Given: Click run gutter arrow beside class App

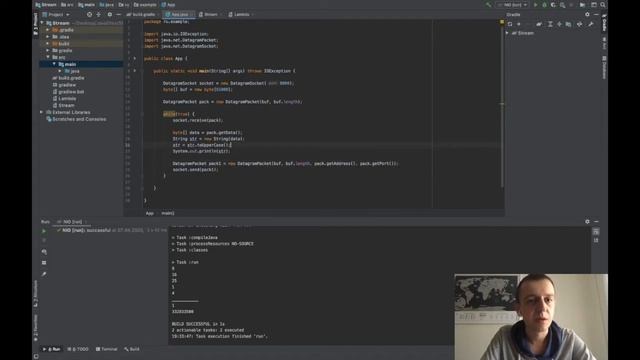Looking at the screenshot, I should [x=135, y=58].
